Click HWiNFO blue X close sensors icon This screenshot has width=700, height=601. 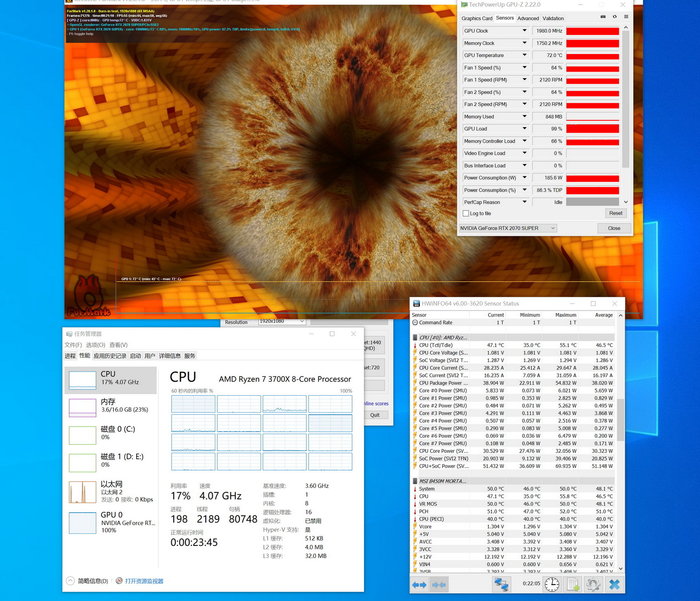click(x=614, y=584)
